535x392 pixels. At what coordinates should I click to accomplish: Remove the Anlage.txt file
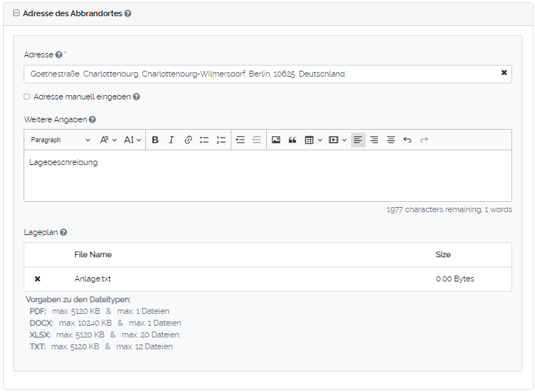click(38, 279)
